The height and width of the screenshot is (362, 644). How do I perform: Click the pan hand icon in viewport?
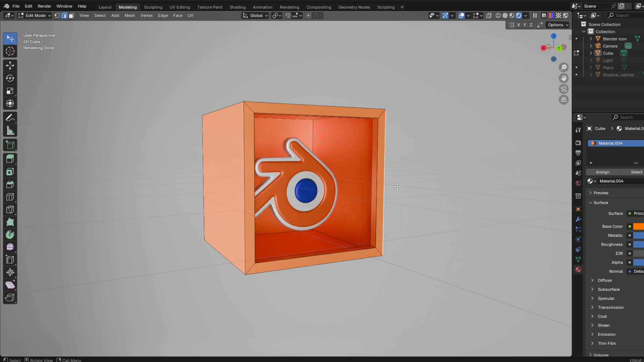click(x=564, y=78)
